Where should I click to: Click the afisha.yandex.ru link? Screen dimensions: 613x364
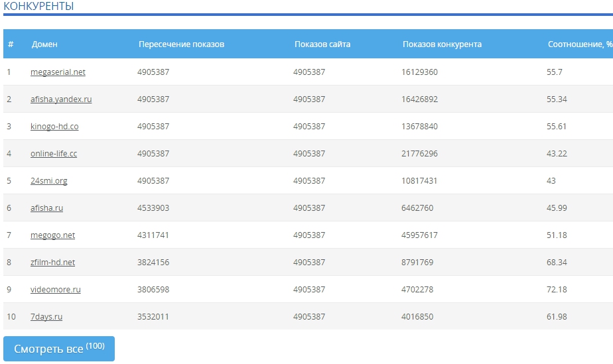coord(61,99)
